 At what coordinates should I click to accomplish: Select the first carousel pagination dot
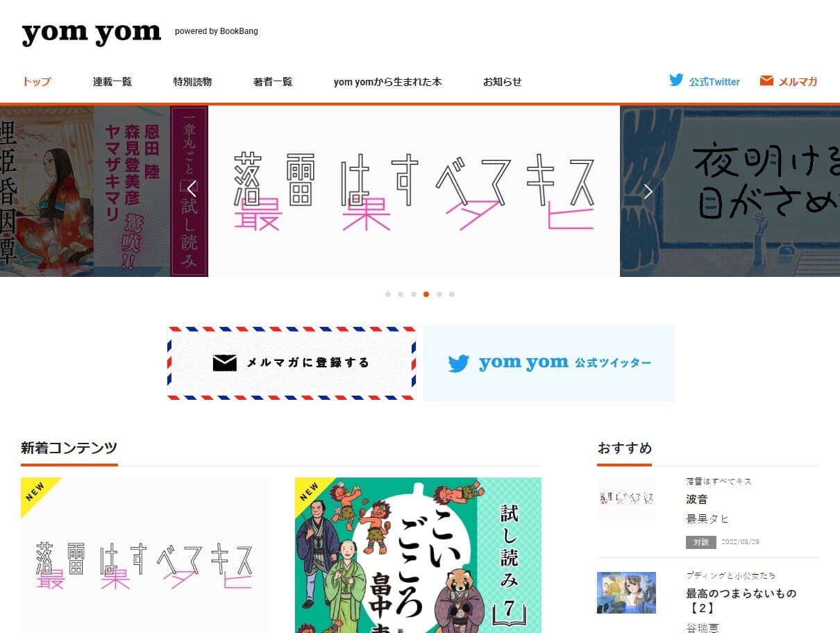click(388, 294)
